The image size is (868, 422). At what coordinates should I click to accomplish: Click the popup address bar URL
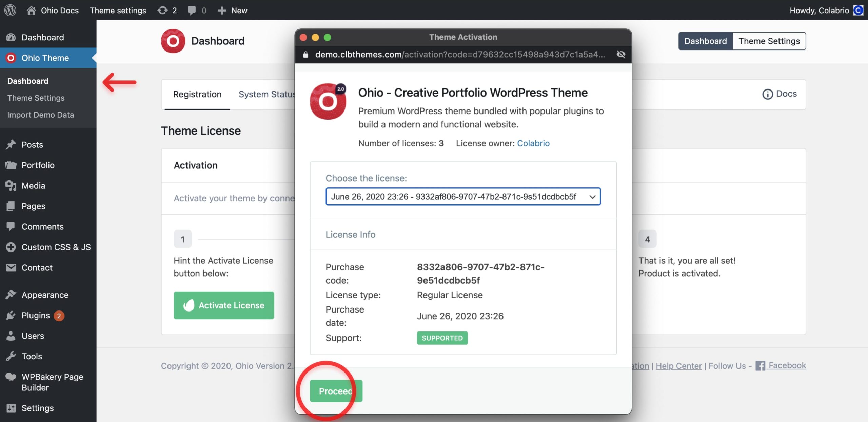coord(460,55)
